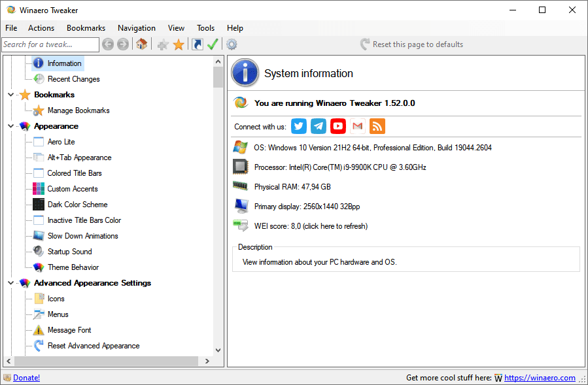
Task: Click the Custom Accents colorful icon
Action: click(x=39, y=189)
